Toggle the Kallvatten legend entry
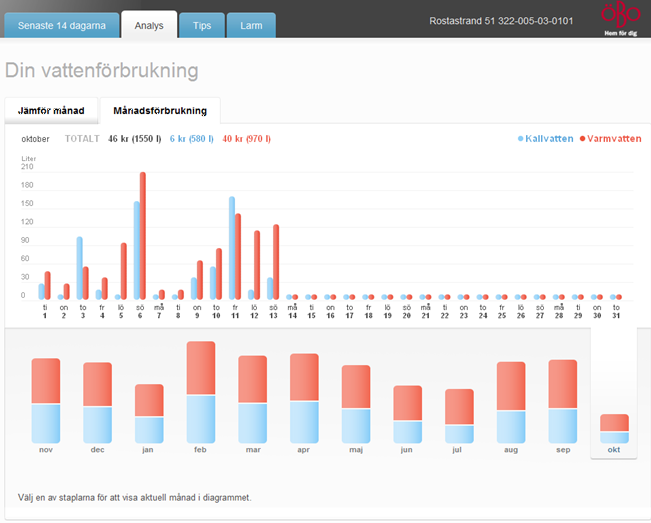651x523 pixels. (547, 139)
